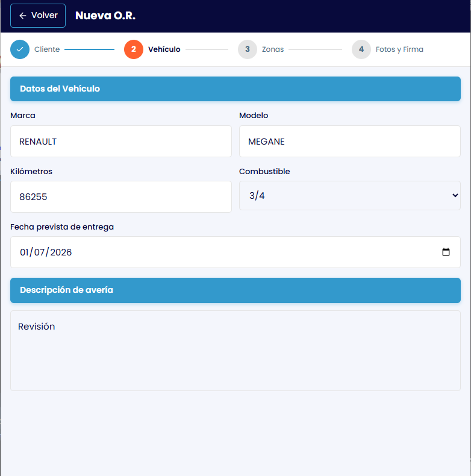Click the Datos del Vehículo header
The height and width of the screenshot is (476, 471).
tap(235, 89)
